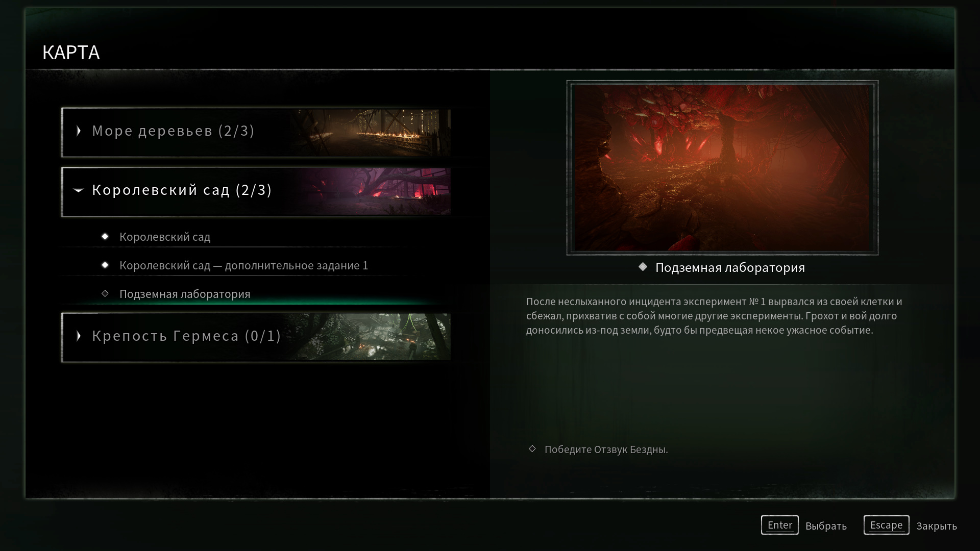Viewport: 980px width, 551px height.
Task: Click the Победите Отзвук Бездны objective text
Action: tap(606, 449)
